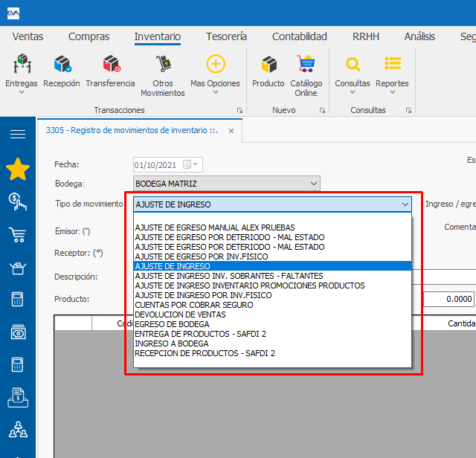Open the Fecha calendar dropdown
Screen dimensions: 476x458
(x=196, y=165)
